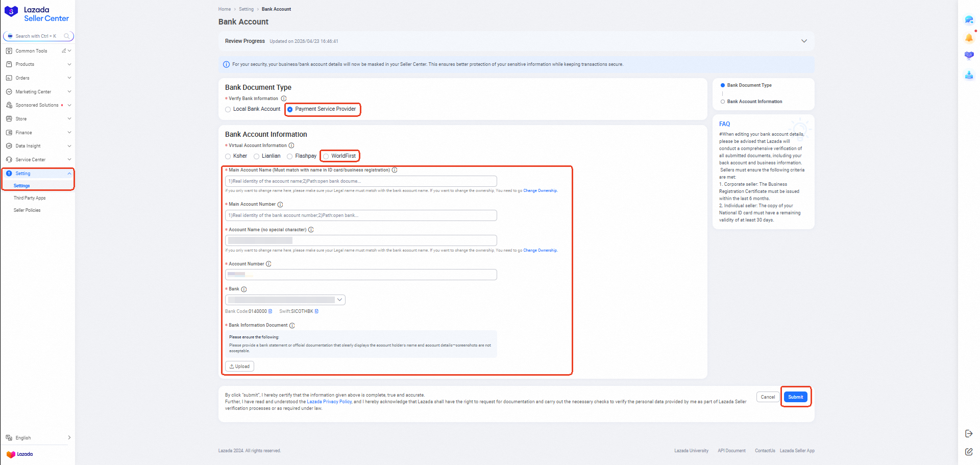Viewport: 980px width, 465px height.
Task: Copy the Bank Code value
Action: [x=271, y=311]
